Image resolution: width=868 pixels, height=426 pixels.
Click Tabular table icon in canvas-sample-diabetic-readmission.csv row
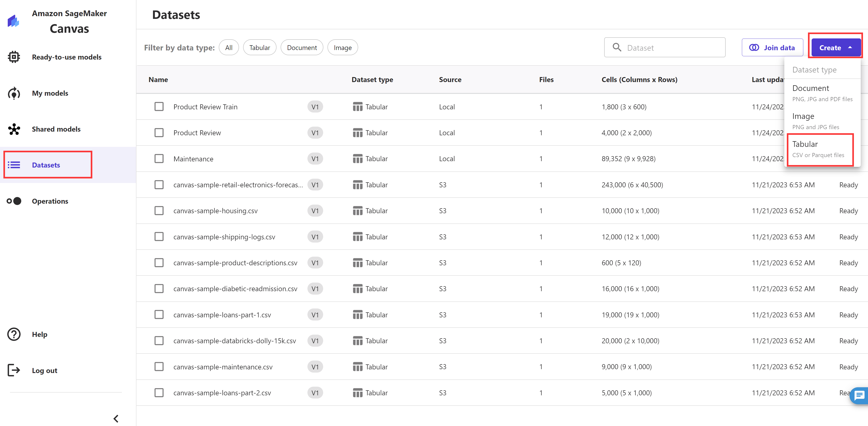pyautogui.click(x=357, y=289)
